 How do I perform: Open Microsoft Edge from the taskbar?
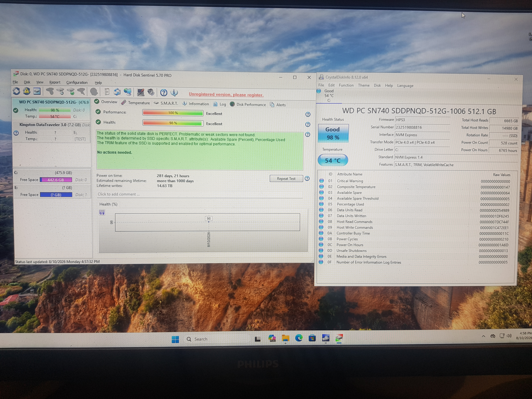coord(299,338)
